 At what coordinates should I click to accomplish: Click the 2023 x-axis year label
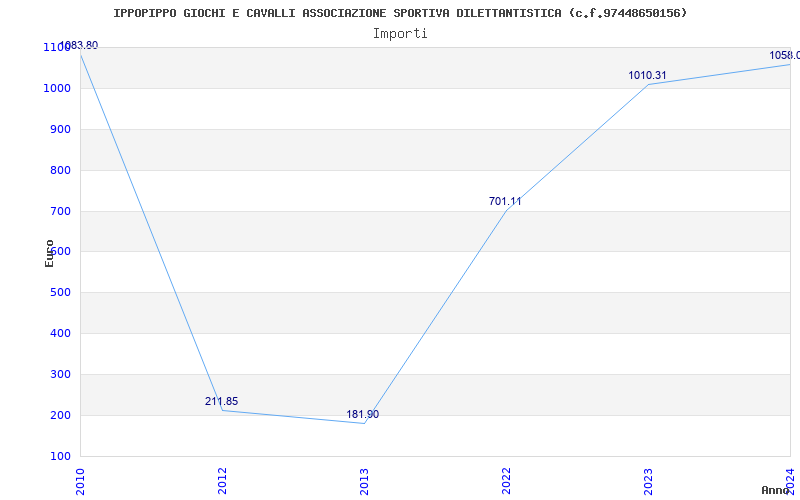click(648, 481)
